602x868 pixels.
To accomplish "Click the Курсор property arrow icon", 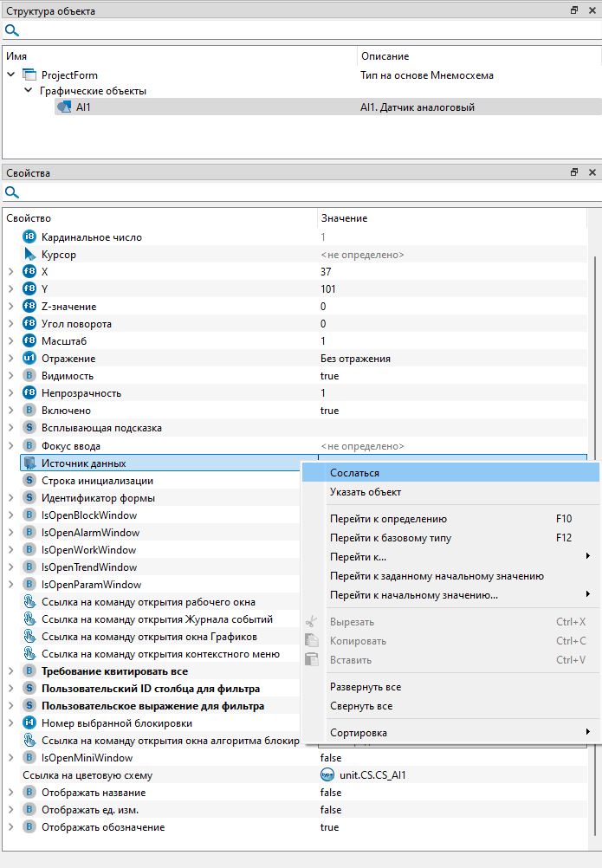I will (29, 255).
